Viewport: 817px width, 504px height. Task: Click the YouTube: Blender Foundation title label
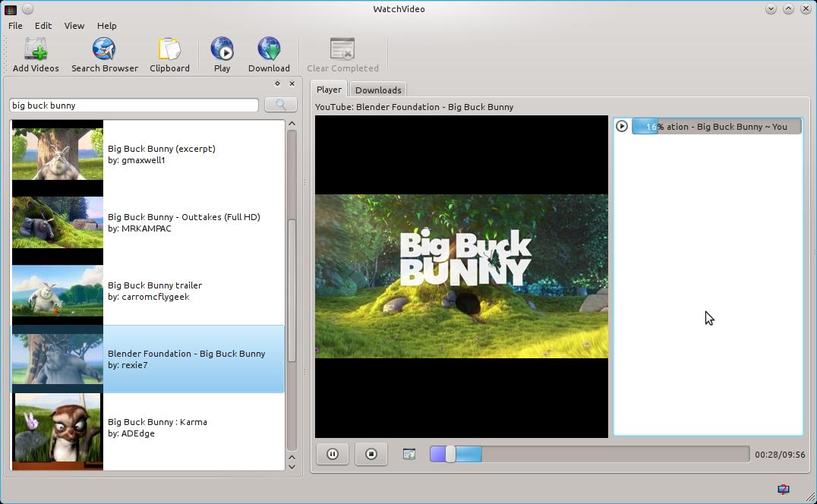pyautogui.click(x=415, y=107)
